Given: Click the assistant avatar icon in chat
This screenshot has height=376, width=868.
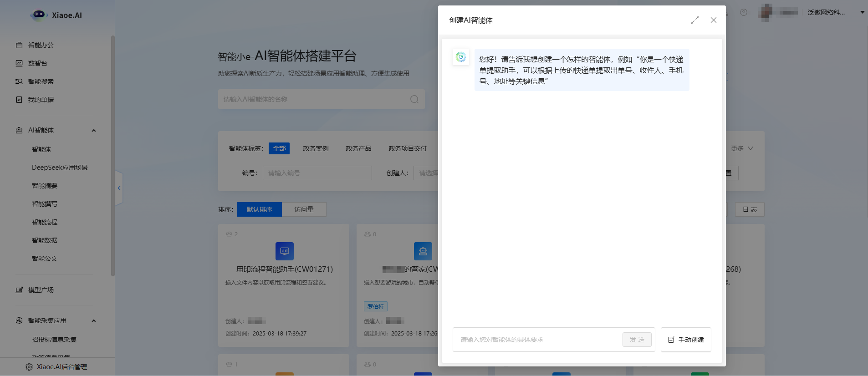Looking at the screenshot, I should click(x=461, y=57).
